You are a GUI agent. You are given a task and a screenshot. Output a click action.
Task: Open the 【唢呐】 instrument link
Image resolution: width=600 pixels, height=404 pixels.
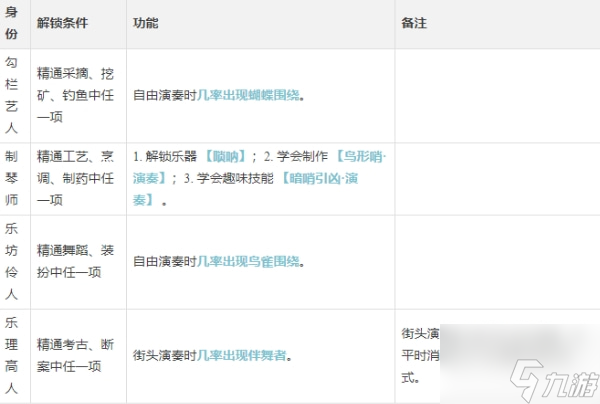coord(225,156)
